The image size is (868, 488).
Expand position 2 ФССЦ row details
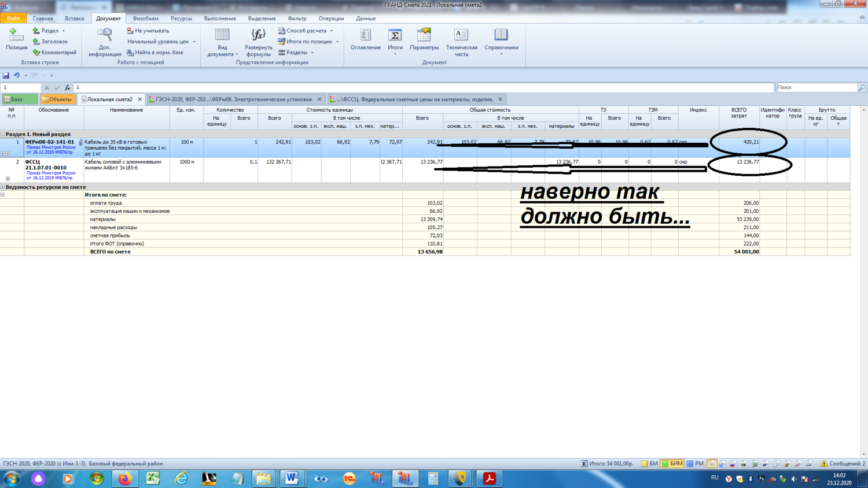tap(8, 179)
